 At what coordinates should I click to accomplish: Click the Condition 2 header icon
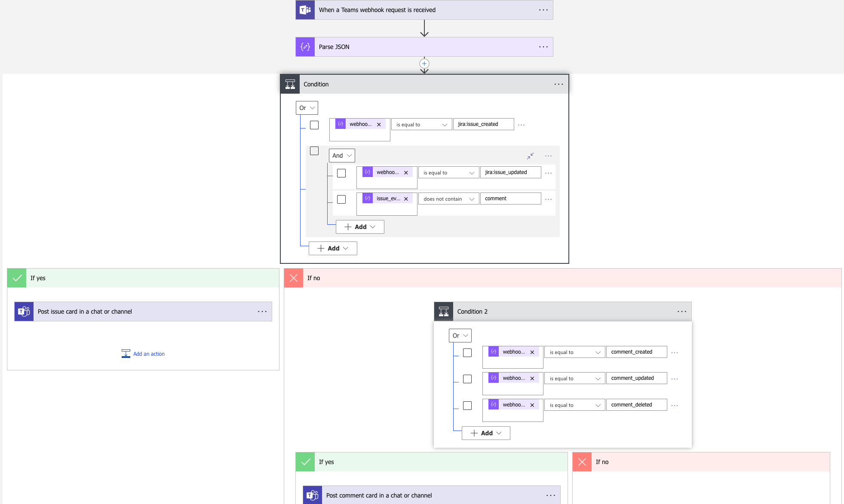pyautogui.click(x=444, y=312)
